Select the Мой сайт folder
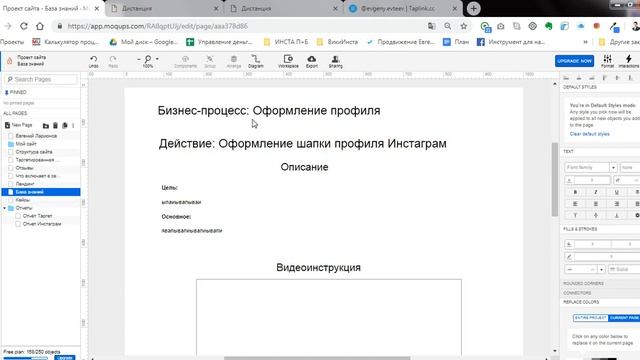 tap(26, 144)
